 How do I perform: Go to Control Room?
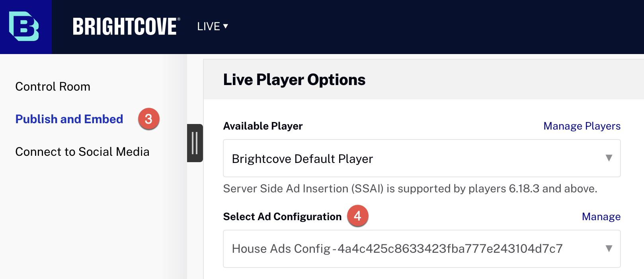pyautogui.click(x=53, y=87)
